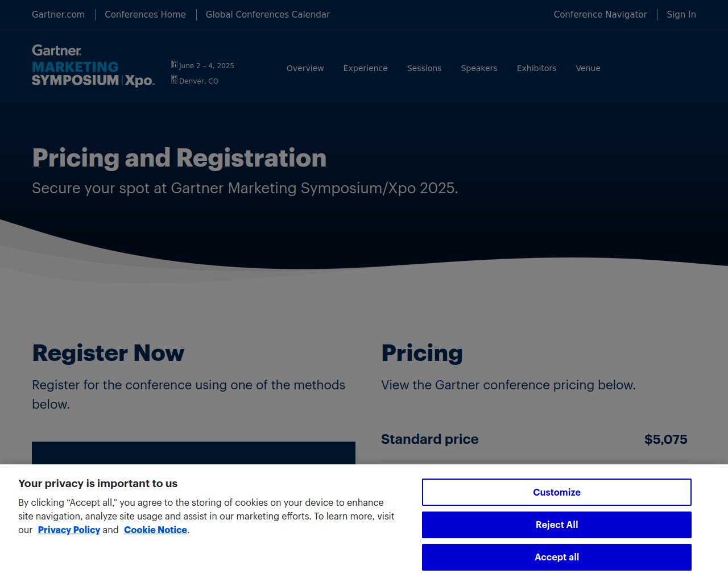Viewport: 728px width, 582px height.
Task: Open the Cookie Notice link
Action: 156,530
